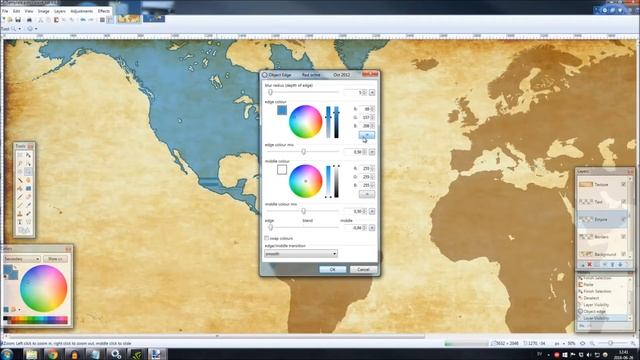
Task: Reset middle colour mix value
Action: tap(372, 211)
